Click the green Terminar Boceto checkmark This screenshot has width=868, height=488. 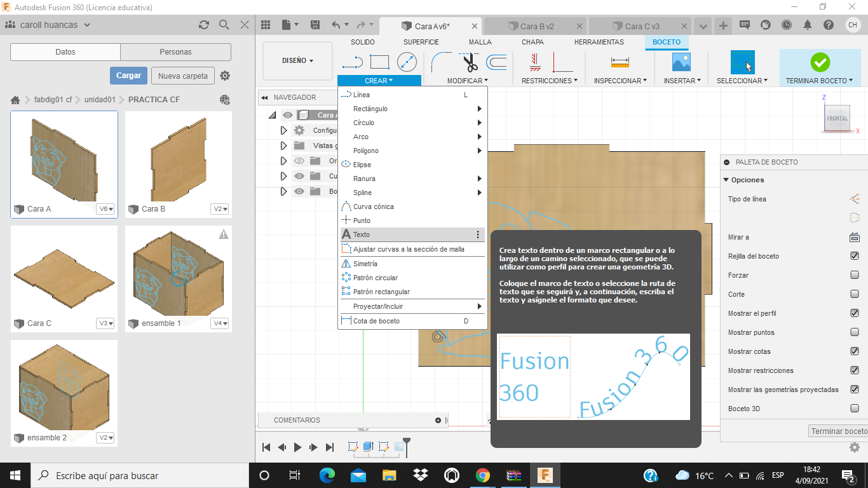pos(820,62)
